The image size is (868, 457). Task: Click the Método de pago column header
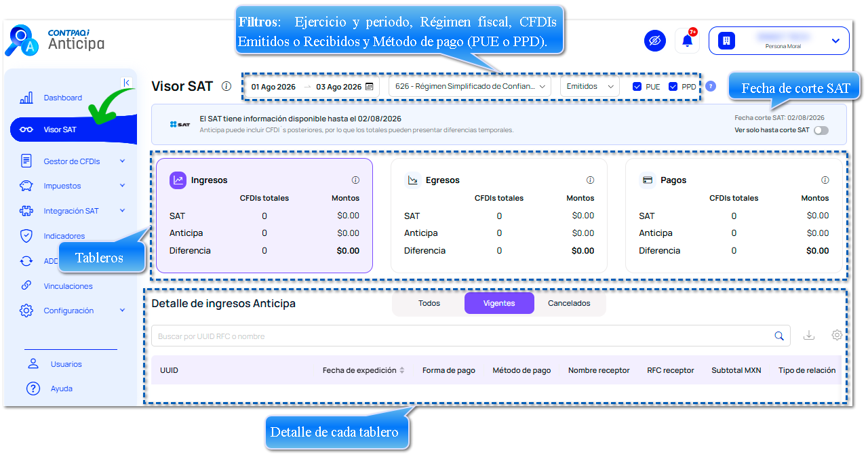click(521, 370)
